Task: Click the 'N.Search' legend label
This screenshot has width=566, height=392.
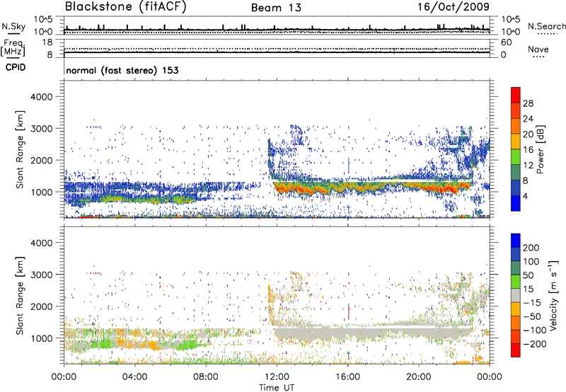Action: tap(546, 26)
